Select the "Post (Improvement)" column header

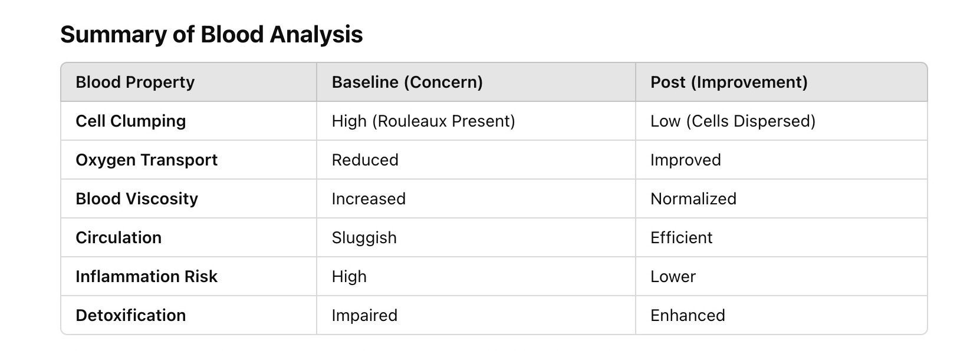[729, 82]
